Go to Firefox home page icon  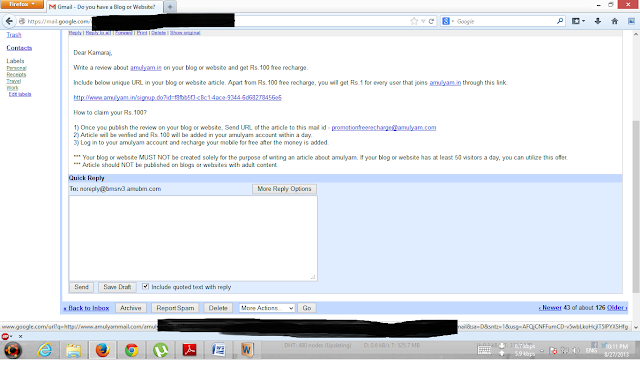point(614,21)
